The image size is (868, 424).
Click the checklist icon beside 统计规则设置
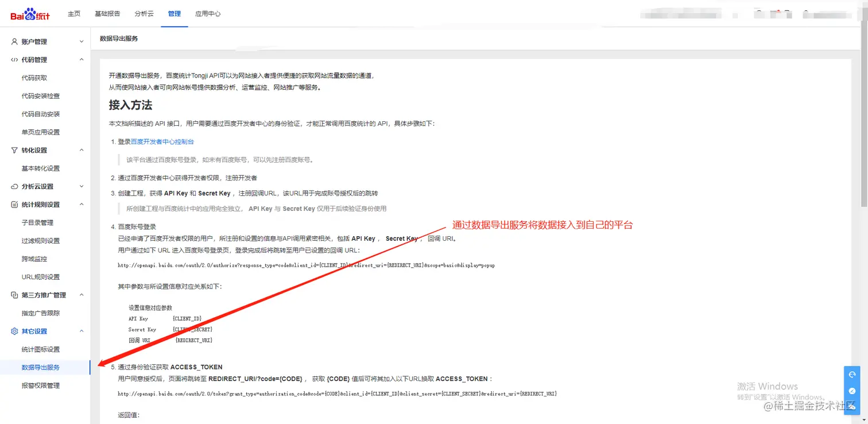tap(15, 205)
